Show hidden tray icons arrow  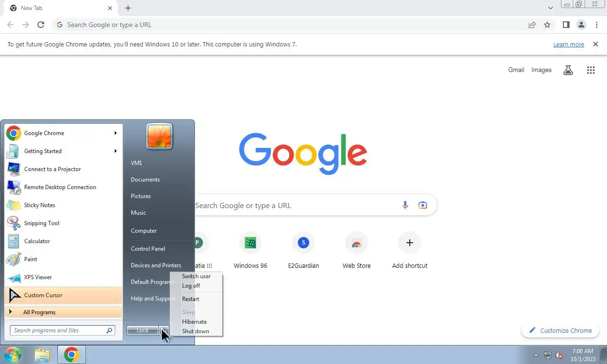pyautogui.click(x=536, y=355)
